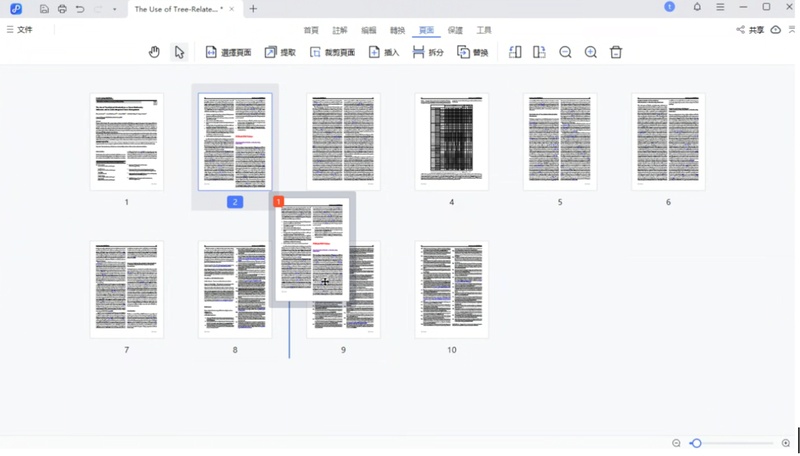This screenshot has width=800, height=456.
Task: Click the undo arrow icon
Action: pos(80,9)
